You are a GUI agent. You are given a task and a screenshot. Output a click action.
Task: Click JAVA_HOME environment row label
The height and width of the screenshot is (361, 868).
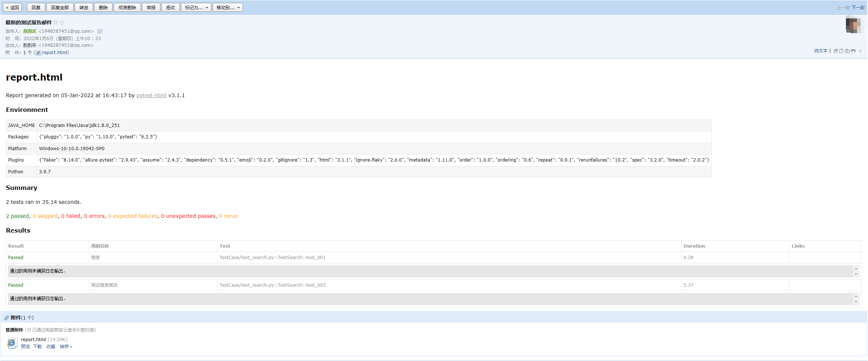tap(22, 125)
